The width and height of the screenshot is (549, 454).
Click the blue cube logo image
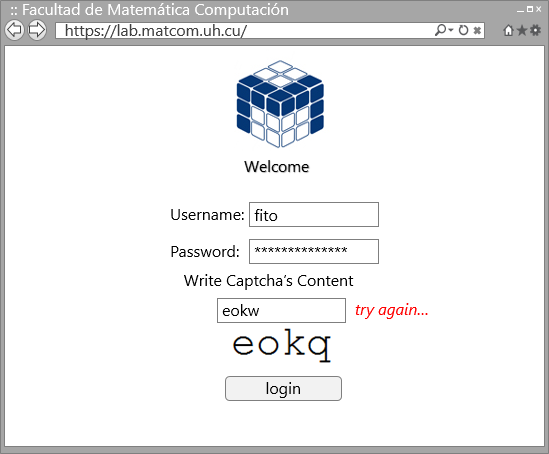click(280, 104)
